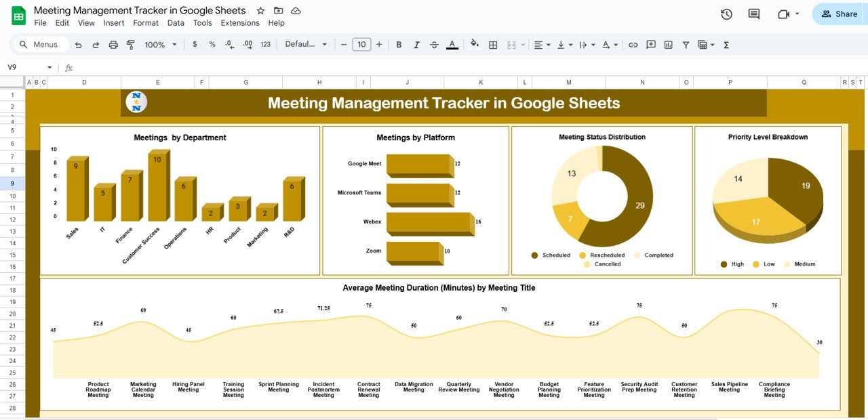Toggle strikethrough formatting

[x=434, y=44]
